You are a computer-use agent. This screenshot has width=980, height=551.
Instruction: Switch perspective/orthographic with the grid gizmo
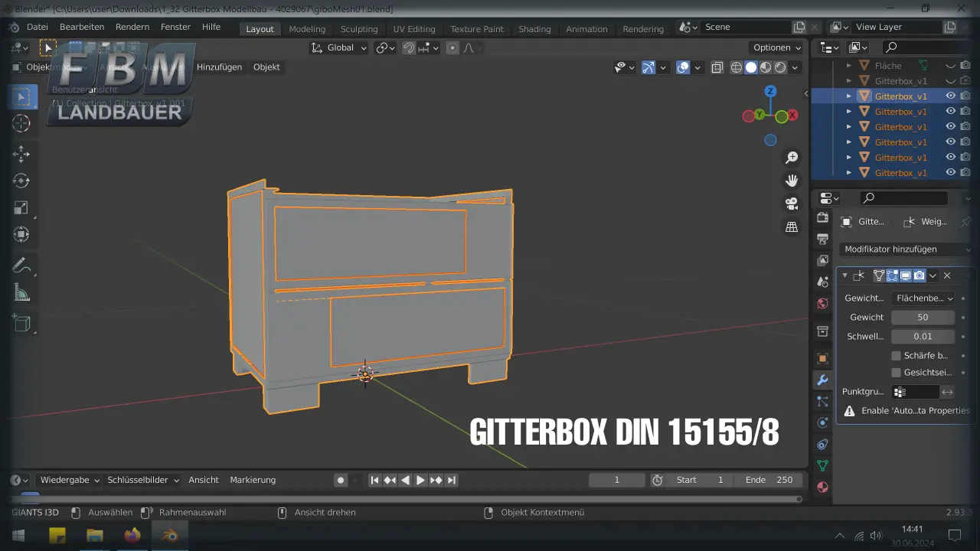(792, 227)
